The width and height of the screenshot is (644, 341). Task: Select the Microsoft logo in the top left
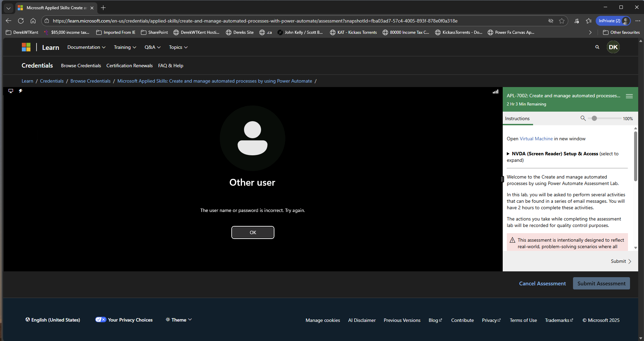26,47
